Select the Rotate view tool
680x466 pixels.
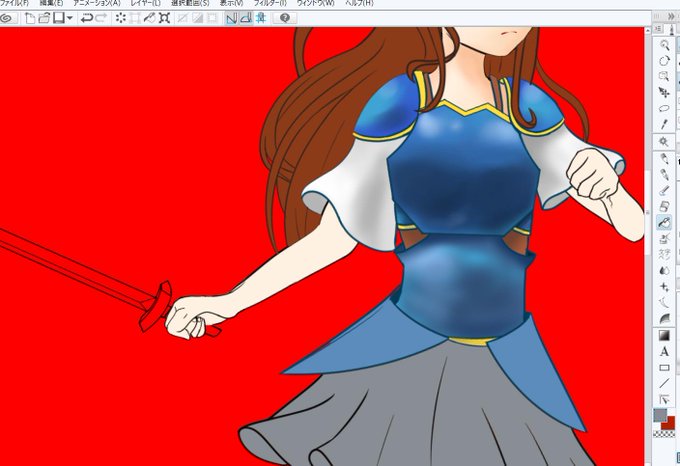[664, 61]
